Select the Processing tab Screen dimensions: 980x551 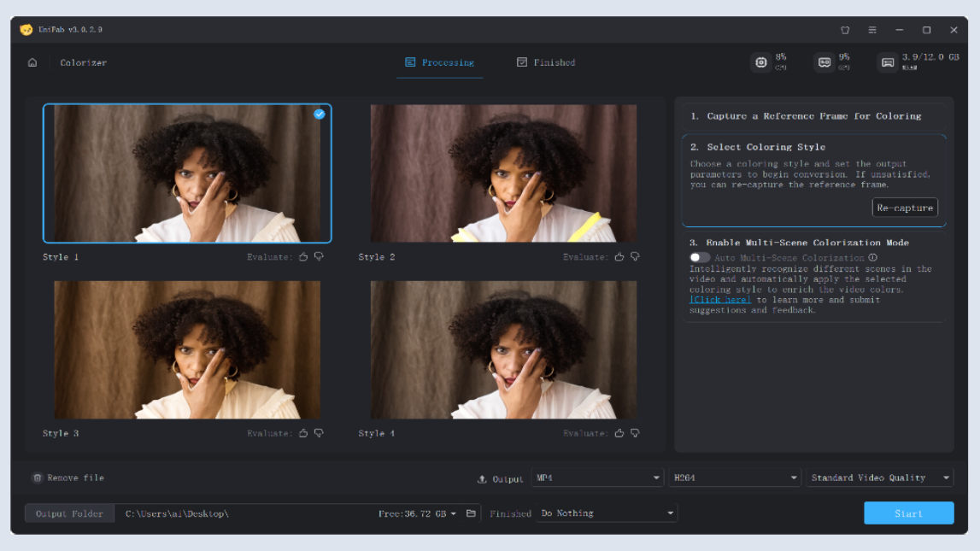(x=439, y=62)
